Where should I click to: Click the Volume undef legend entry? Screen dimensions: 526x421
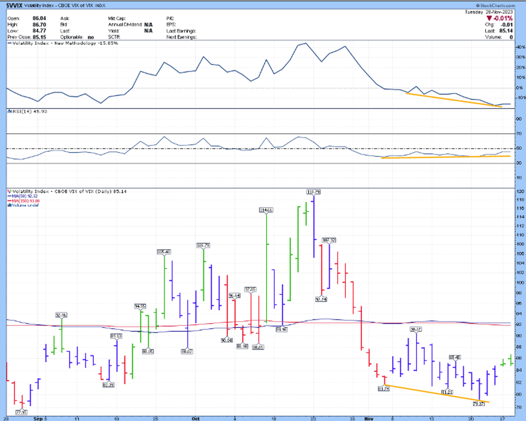point(23,205)
